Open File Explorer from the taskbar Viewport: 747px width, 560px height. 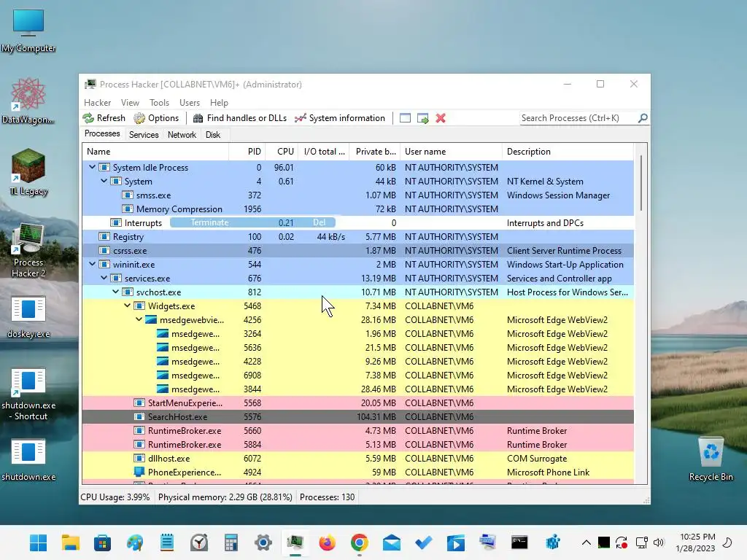click(x=71, y=542)
